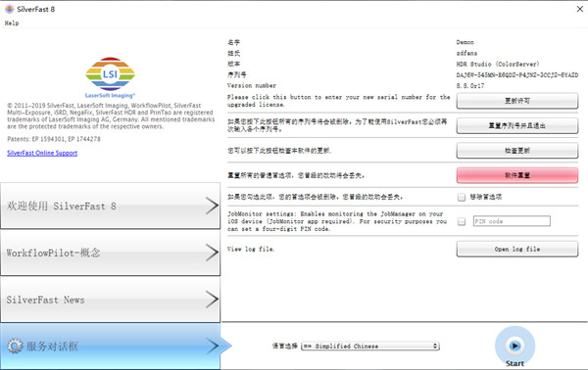Open the SilverFast News tab
This screenshot has height=370, width=588.
[x=110, y=300]
